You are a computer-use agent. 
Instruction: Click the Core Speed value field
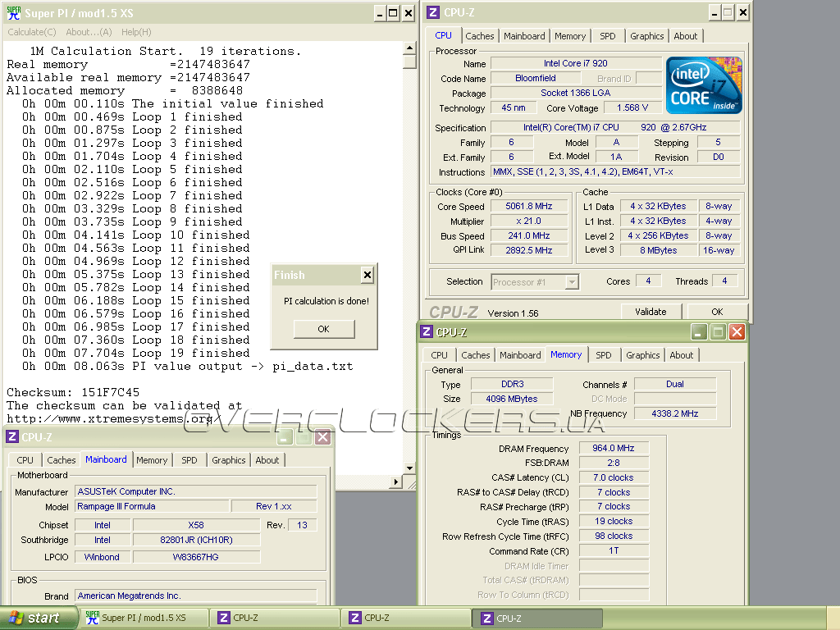pyautogui.click(x=529, y=207)
